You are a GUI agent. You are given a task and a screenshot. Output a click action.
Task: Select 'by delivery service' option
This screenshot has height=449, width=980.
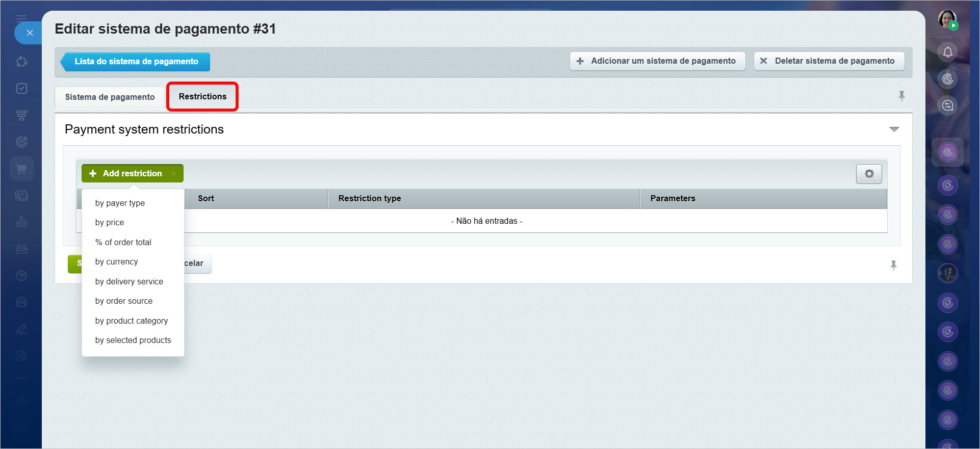129,281
